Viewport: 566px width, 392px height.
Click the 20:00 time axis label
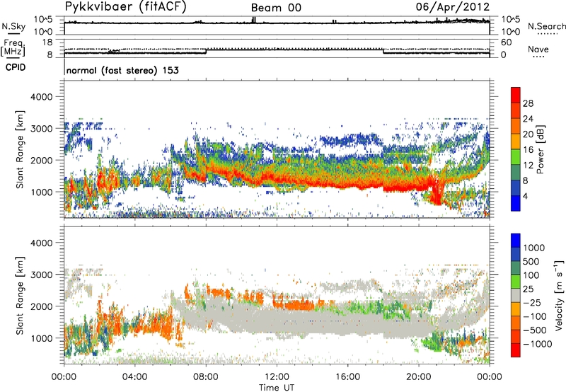click(418, 376)
